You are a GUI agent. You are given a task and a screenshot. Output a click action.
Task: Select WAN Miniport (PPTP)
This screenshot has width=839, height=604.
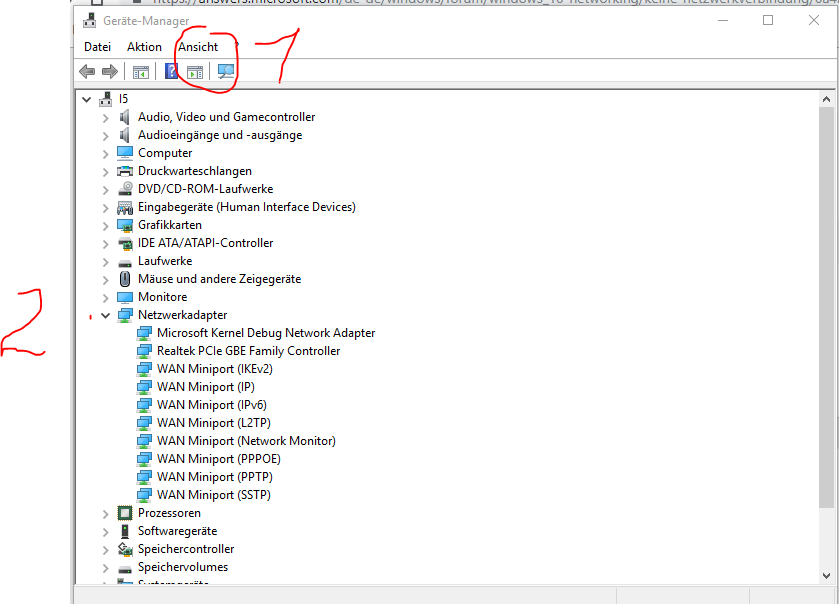pyautogui.click(x=215, y=477)
